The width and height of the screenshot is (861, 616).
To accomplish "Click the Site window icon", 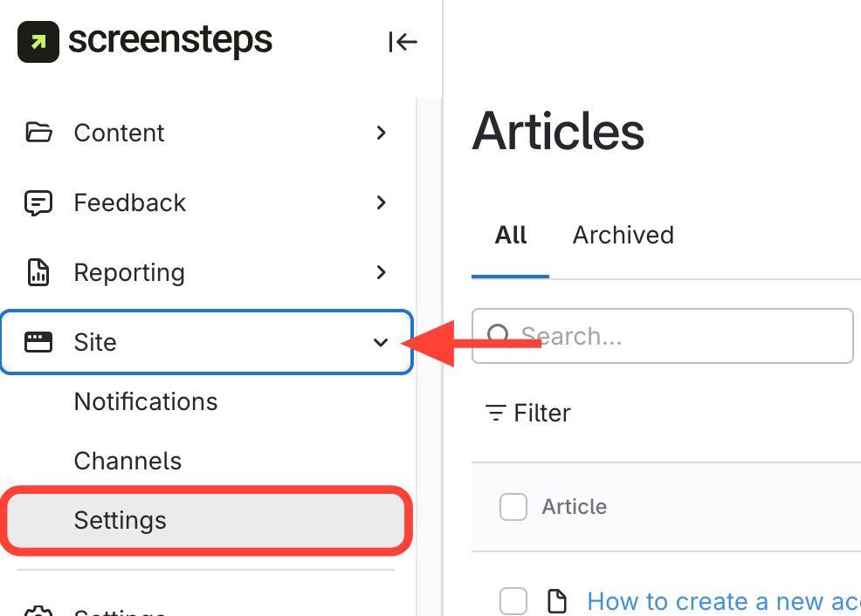I will 38,342.
